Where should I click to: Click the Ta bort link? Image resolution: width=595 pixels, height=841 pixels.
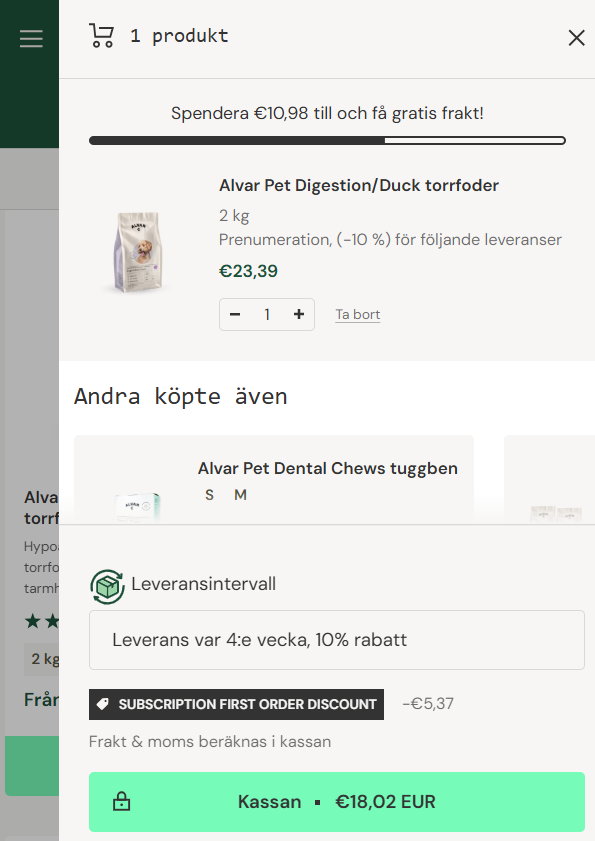pyautogui.click(x=358, y=314)
